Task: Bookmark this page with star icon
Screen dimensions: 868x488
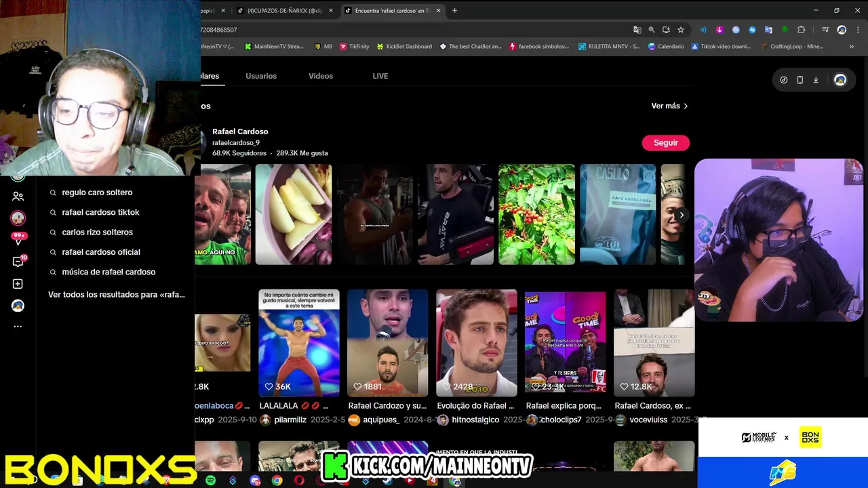Action: click(x=681, y=30)
